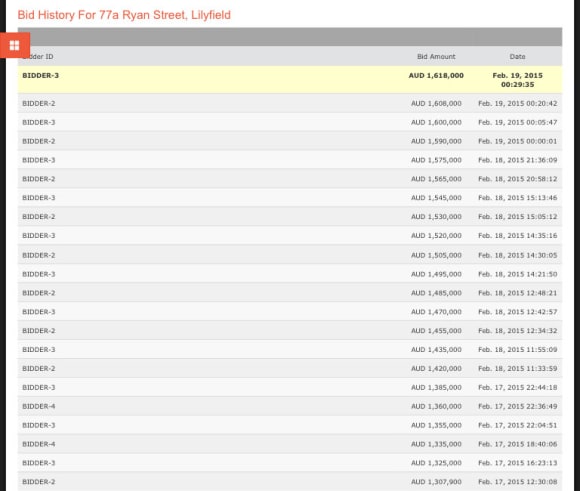Select the AUD 1,470,000 bid amount

click(x=436, y=312)
